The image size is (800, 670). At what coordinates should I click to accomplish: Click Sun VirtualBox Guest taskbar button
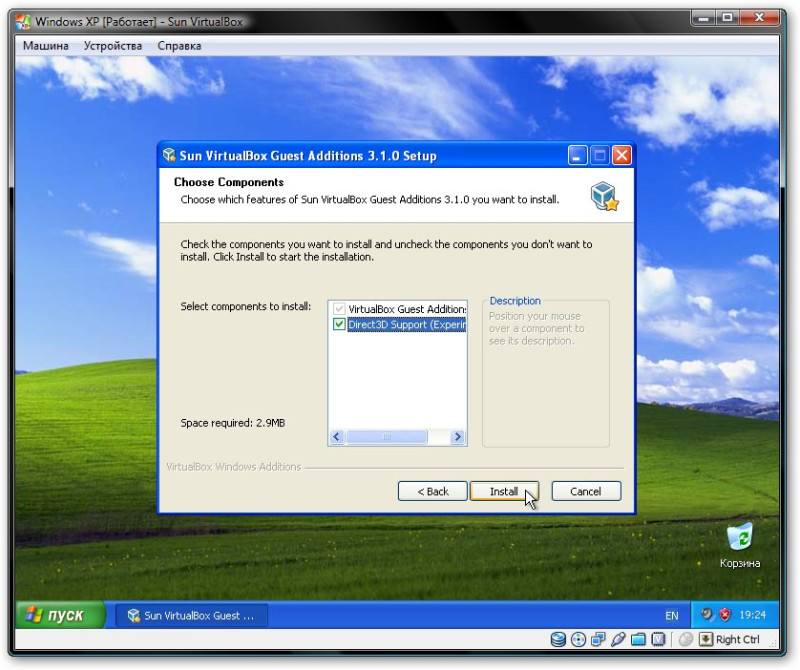point(192,615)
